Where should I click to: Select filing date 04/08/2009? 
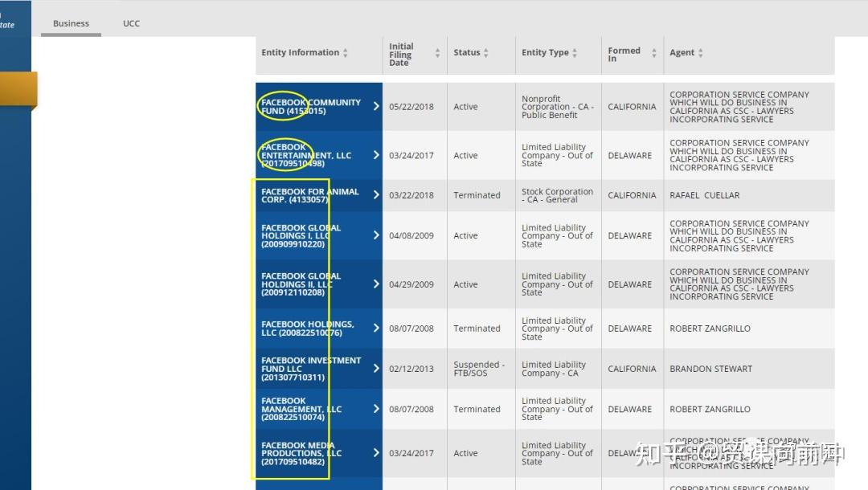point(411,235)
